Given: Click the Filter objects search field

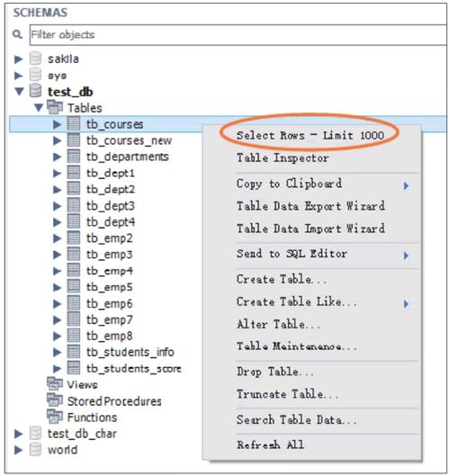Looking at the screenshot, I should pyautogui.click(x=238, y=35).
